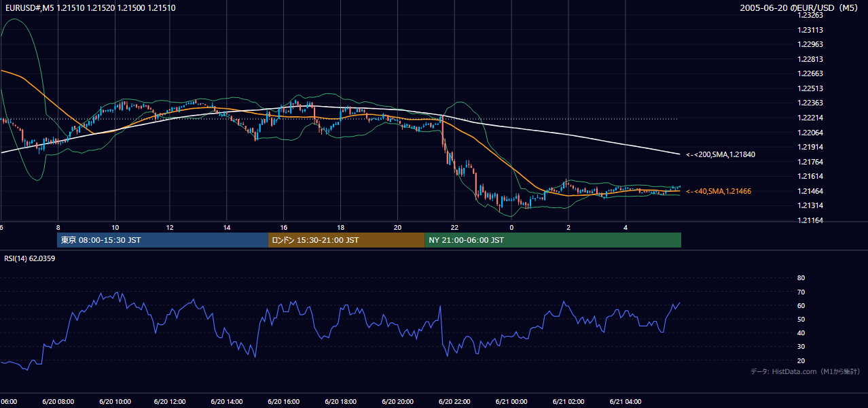Click price axis value 1.21464

(x=810, y=191)
